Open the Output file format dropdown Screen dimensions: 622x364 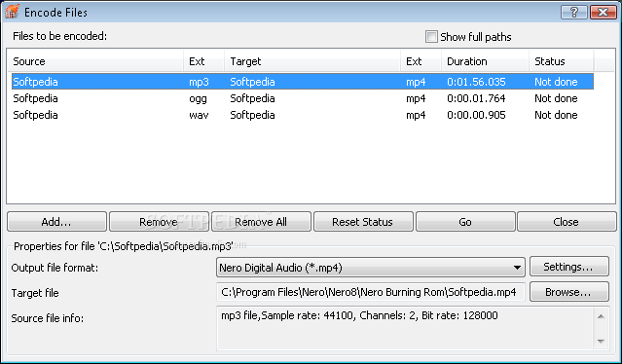(x=371, y=268)
